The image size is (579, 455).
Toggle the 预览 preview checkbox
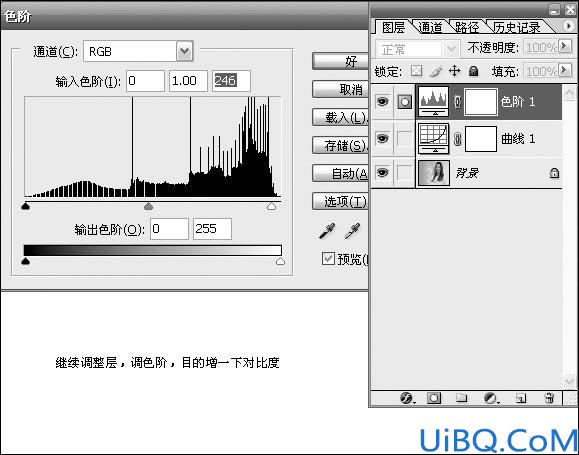pos(328,259)
